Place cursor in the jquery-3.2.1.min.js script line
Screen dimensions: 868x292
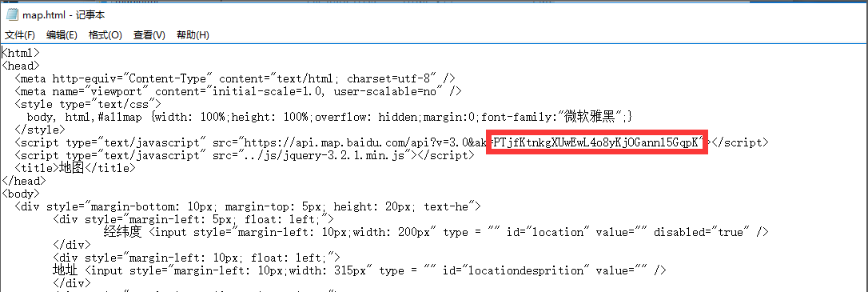(x=245, y=155)
